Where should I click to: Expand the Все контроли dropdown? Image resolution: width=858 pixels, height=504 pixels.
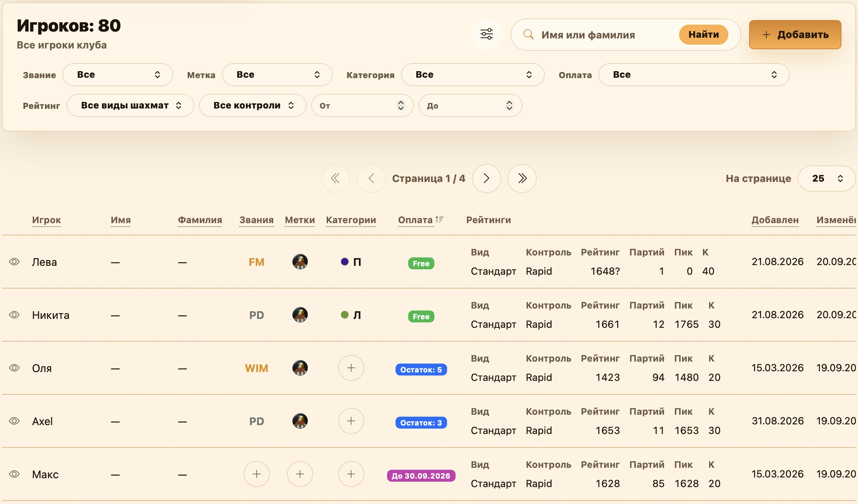tap(253, 105)
